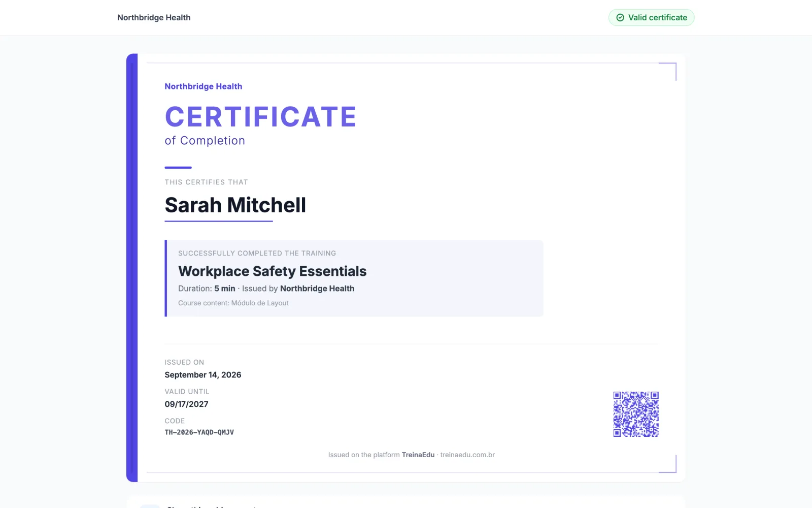Click the certificate QR code
The height and width of the screenshot is (508, 812).
tap(636, 414)
